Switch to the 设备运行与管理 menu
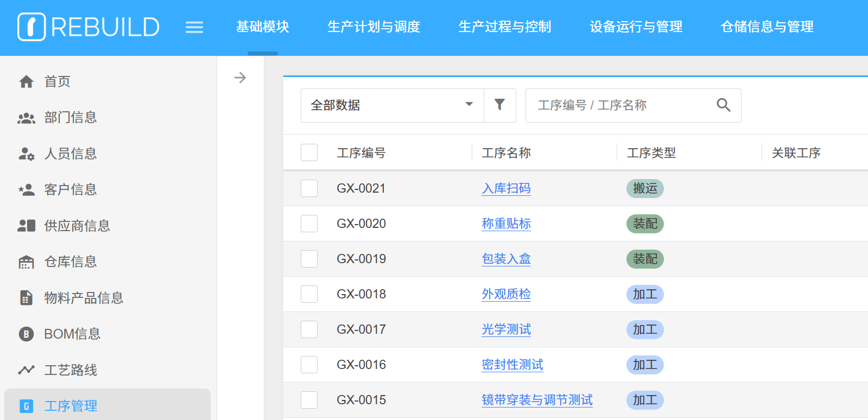Viewport: 868px width, 420px height. [x=636, y=27]
